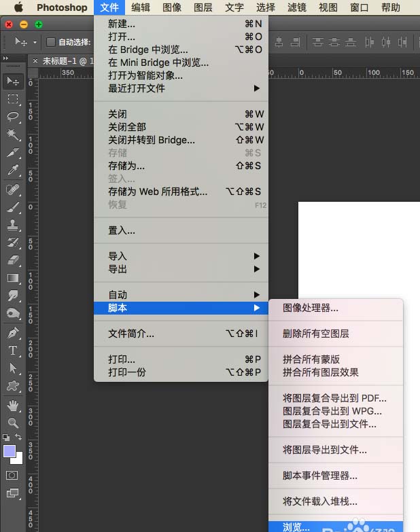Expand the 导出 submenu
Viewport: 420px width, 532px height.
(x=181, y=269)
